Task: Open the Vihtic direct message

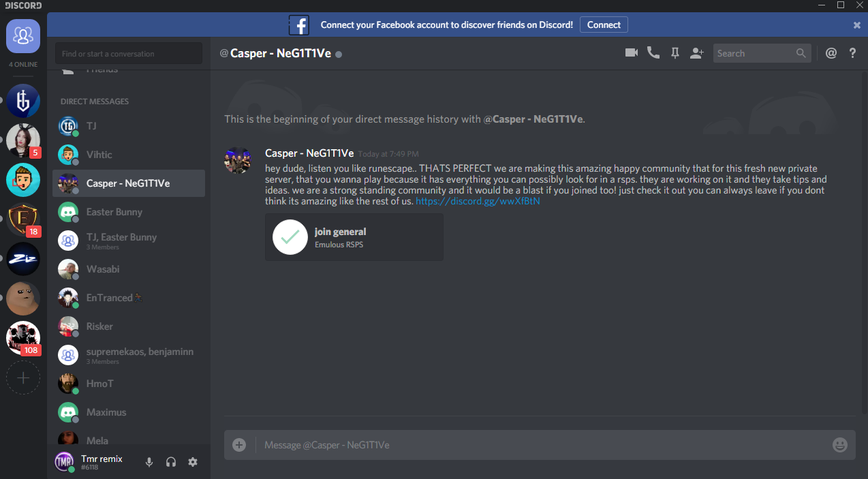Action: coord(129,155)
